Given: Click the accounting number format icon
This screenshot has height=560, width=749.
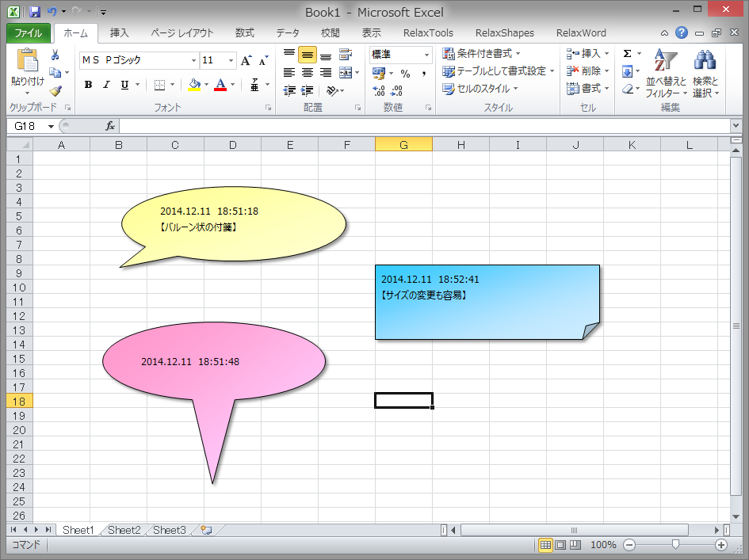Looking at the screenshot, I should [379, 73].
